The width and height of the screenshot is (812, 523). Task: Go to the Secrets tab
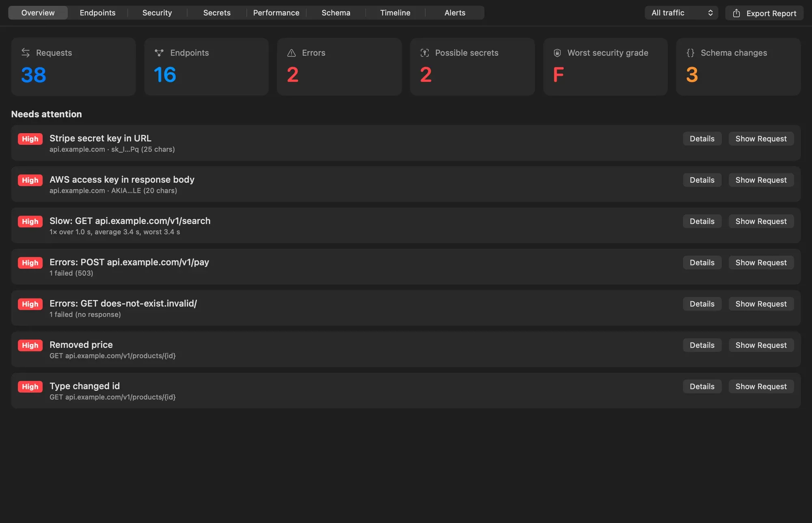[217, 13]
